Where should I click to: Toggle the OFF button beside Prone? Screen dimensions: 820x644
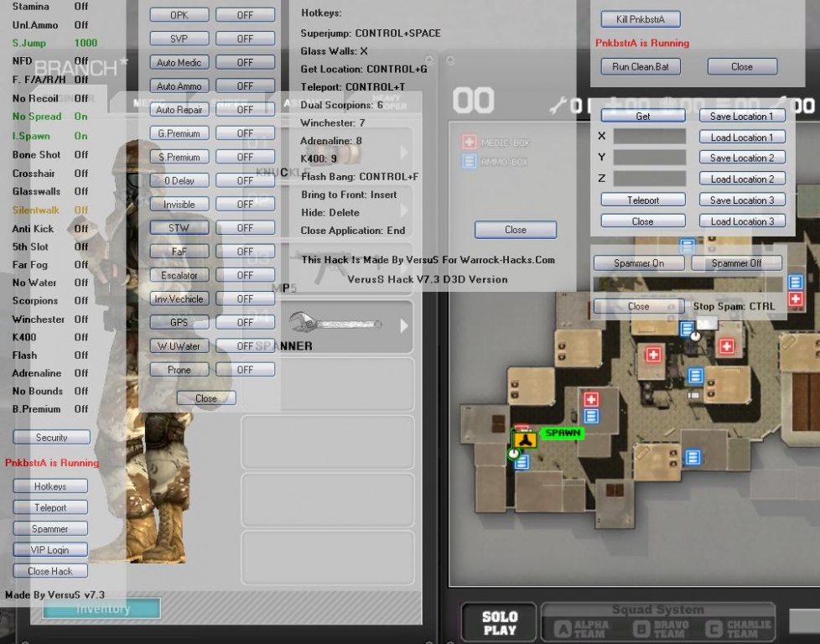pyautogui.click(x=246, y=369)
